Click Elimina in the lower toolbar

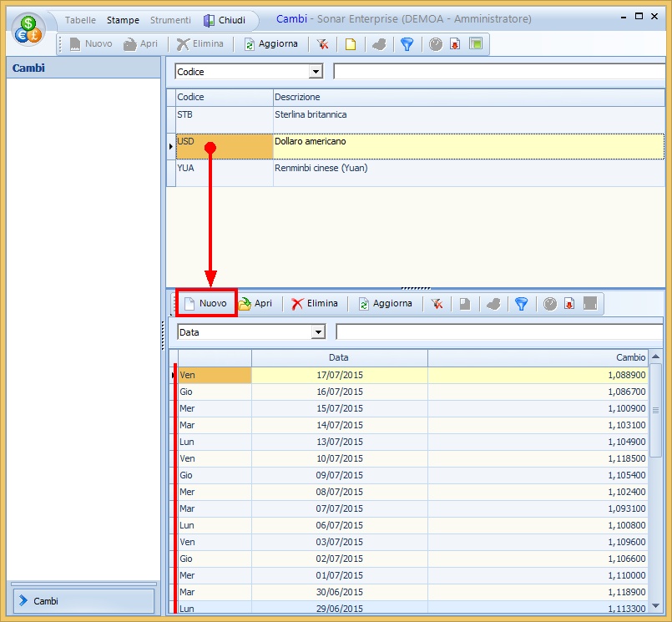[315, 304]
